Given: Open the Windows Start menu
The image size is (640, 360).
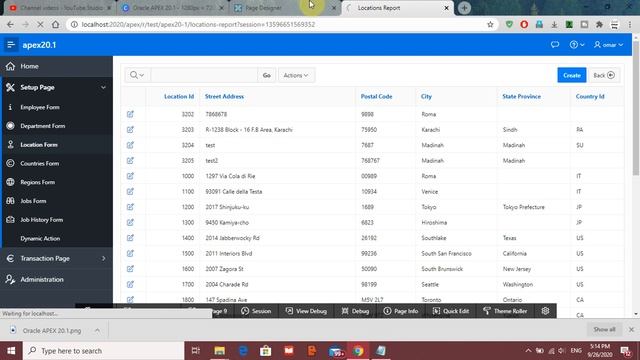Looking at the screenshot, I should pos(11,351).
